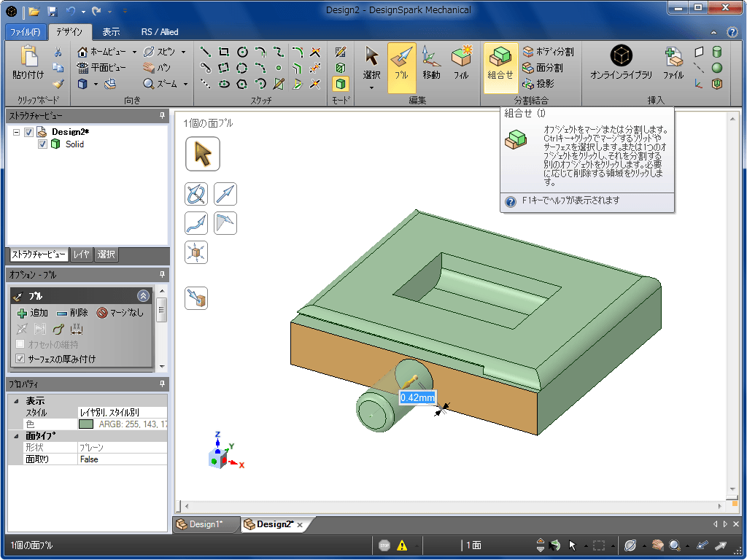Open the オンラインライブラリ online library
This screenshot has height=560, width=747.
pyautogui.click(x=622, y=62)
